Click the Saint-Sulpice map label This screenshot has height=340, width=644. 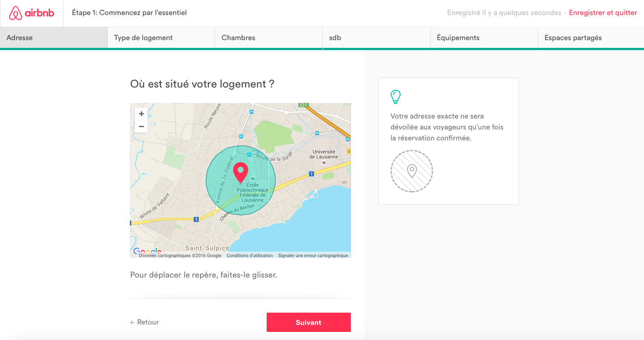pos(207,248)
